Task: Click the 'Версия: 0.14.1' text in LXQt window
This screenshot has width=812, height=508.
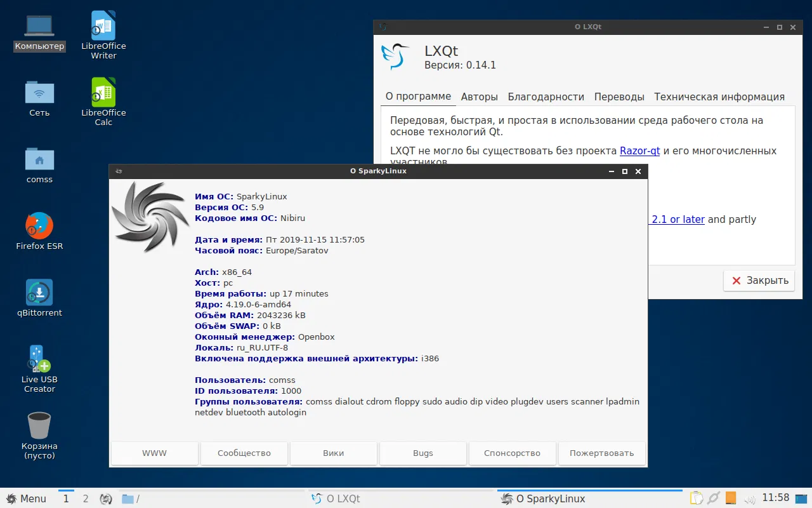Action: pyautogui.click(x=460, y=65)
